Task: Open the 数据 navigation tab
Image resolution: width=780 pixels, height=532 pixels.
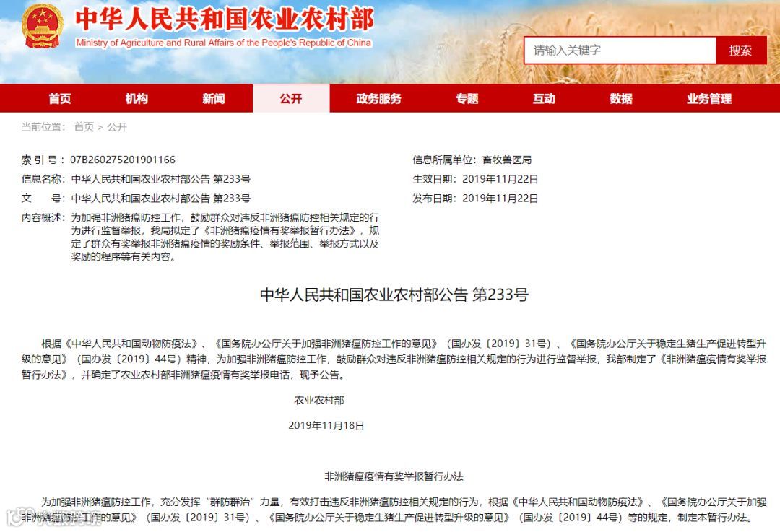Action: [x=621, y=98]
